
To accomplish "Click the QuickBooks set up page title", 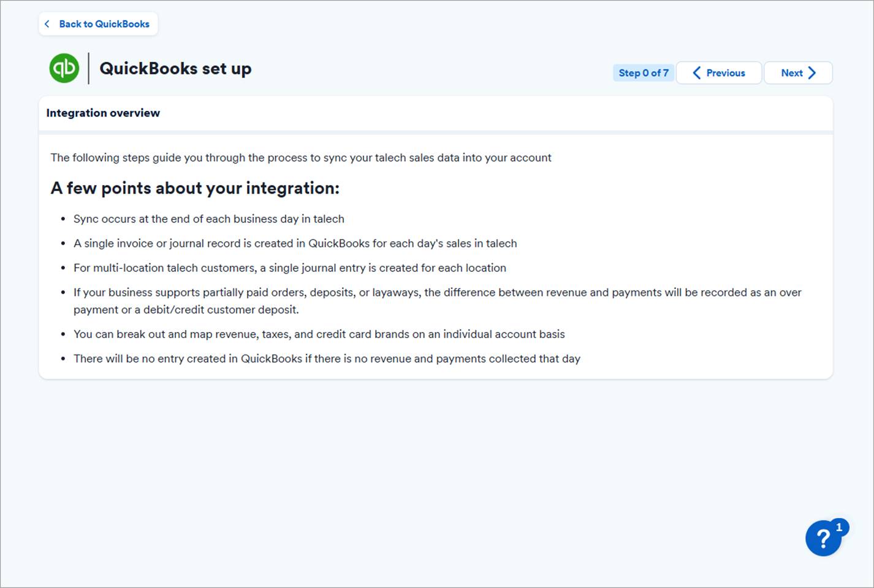I will tap(175, 69).
